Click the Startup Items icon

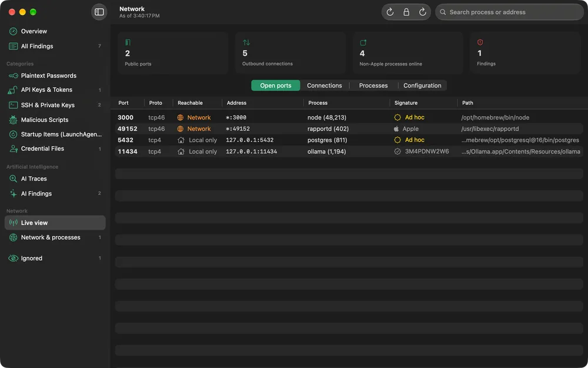click(x=13, y=134)
